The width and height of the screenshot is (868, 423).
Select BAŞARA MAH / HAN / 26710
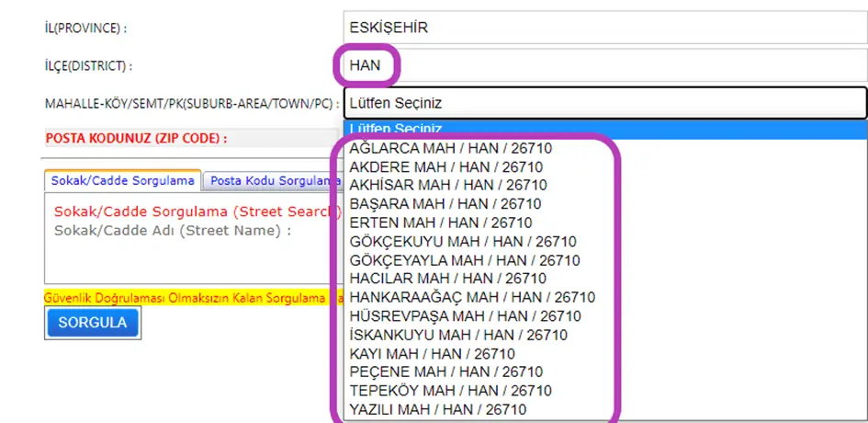point(445,203)
